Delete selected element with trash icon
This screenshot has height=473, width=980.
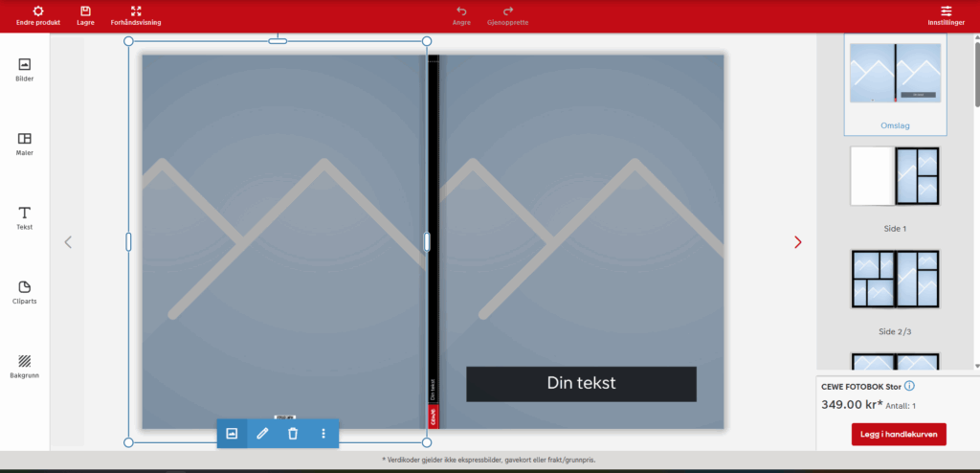[x=293, y=434]
